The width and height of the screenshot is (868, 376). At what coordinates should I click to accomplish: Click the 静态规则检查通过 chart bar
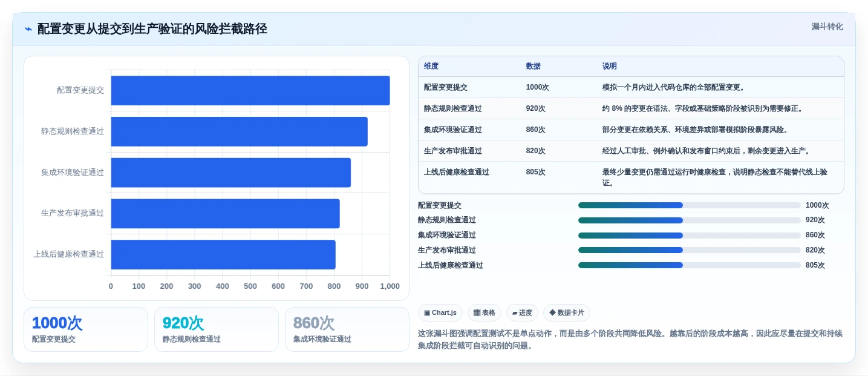tap(239, 131)
